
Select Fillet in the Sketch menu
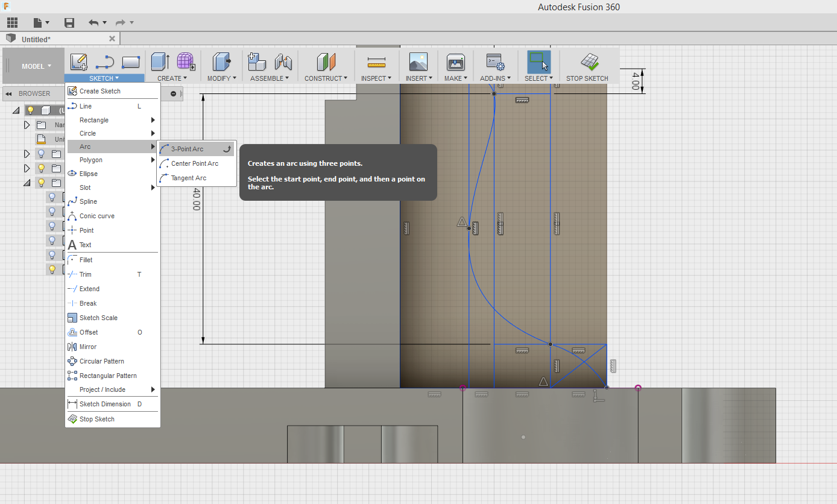click(x=112, y=260)
